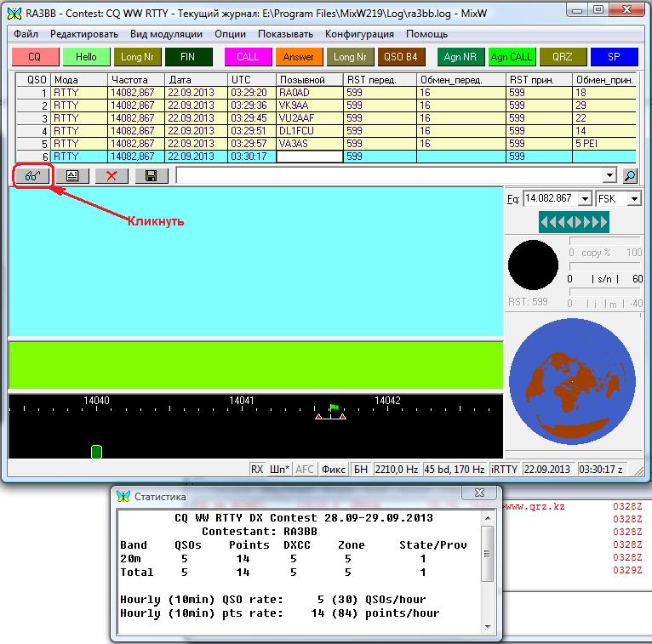Image resolution: width=652 pixels, height=644 pixels.
Task: Click the empty Позывной field in row 6
Action: click(309, 157)
